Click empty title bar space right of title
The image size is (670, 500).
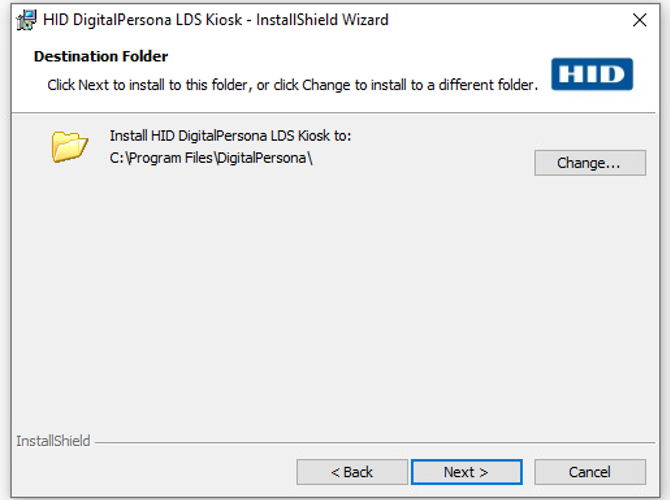coord(500,20)
